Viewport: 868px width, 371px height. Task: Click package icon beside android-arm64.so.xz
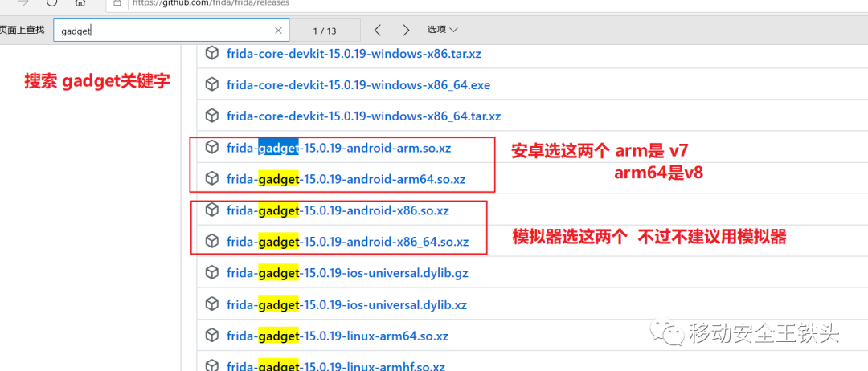[211, 178]
